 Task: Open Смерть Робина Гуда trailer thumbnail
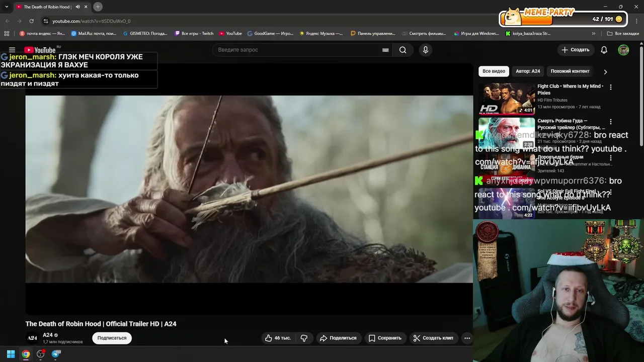(x=507, y=133)
